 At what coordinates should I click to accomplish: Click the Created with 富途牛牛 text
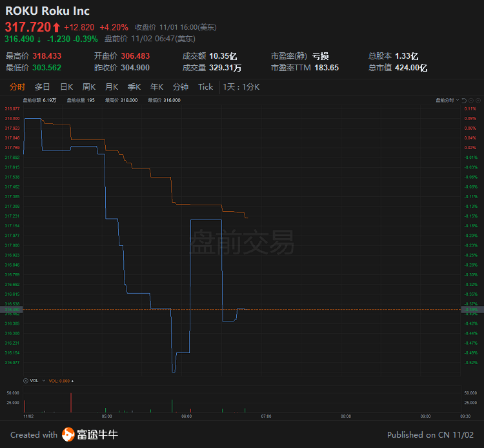pyautogui.click(x=64, y=434)
